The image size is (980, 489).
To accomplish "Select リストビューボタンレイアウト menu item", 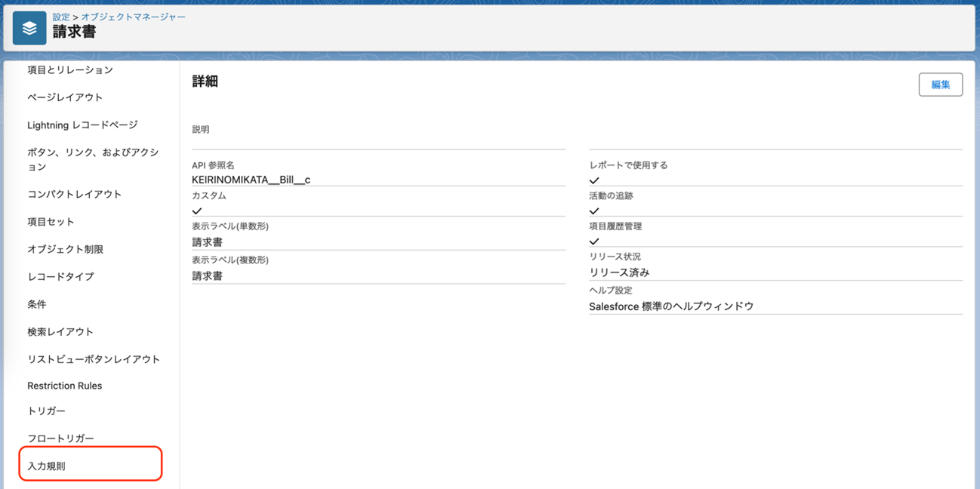I will pyautogui.click(x=94, y=359).
